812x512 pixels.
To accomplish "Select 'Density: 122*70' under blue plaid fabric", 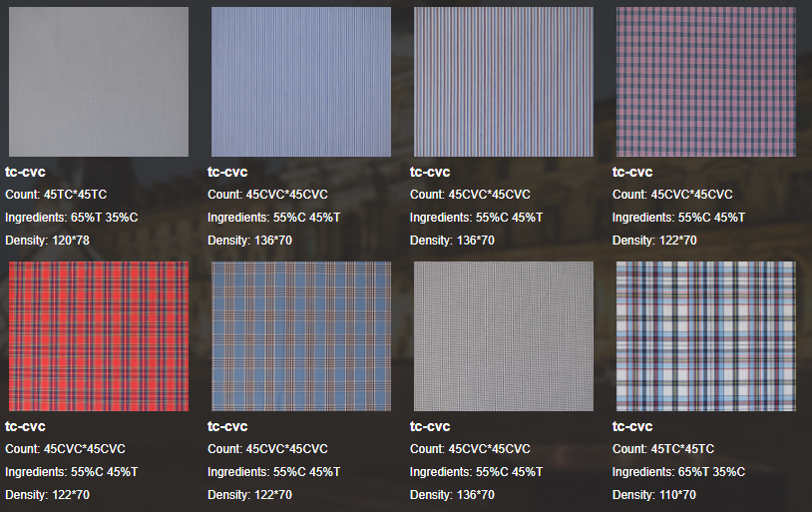I will pyautogui.click(x=249, y=495).
